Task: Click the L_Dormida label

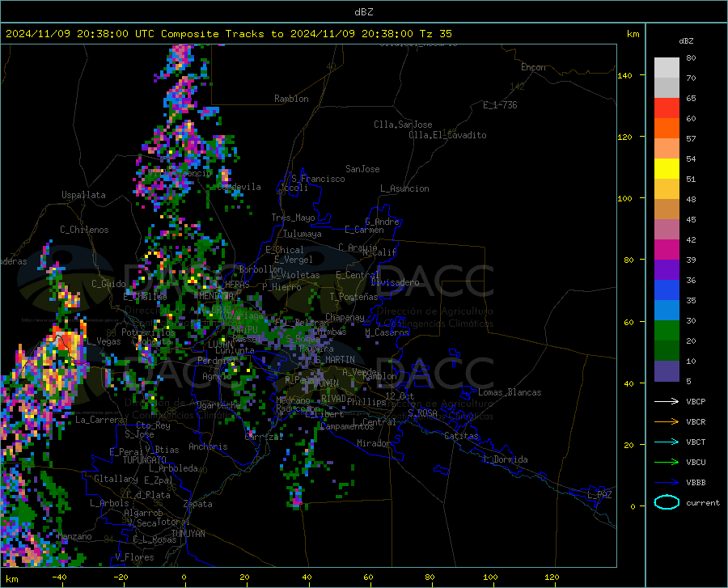Action: click(505, 459)
